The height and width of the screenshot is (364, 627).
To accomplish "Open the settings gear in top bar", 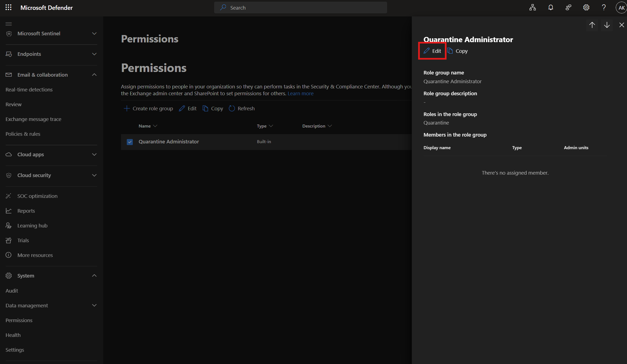I will coord(586,7).
